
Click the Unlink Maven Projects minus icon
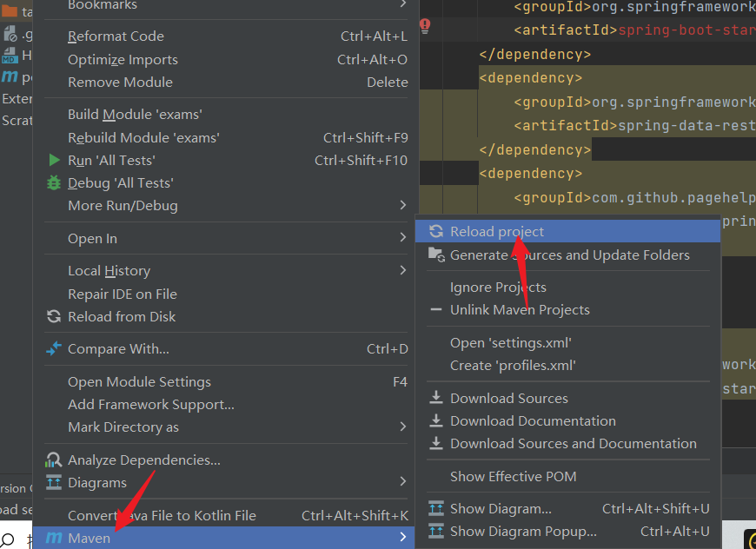pos(436,309)
